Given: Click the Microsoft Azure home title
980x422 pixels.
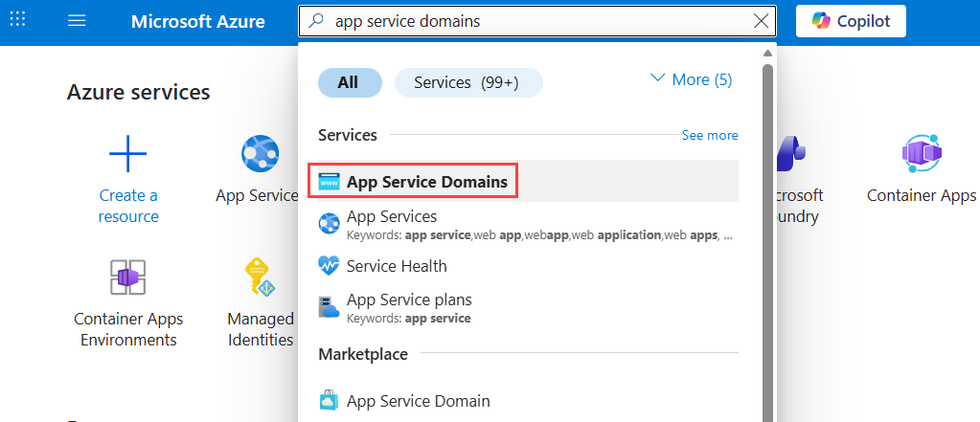Looking at the screenshot, I should coord(198,21).
